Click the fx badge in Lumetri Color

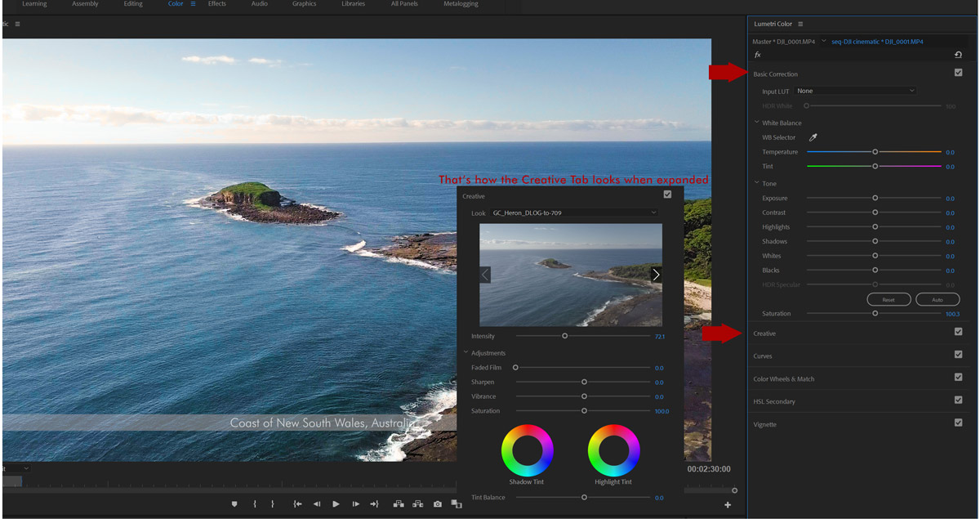[x=757, y=54]
